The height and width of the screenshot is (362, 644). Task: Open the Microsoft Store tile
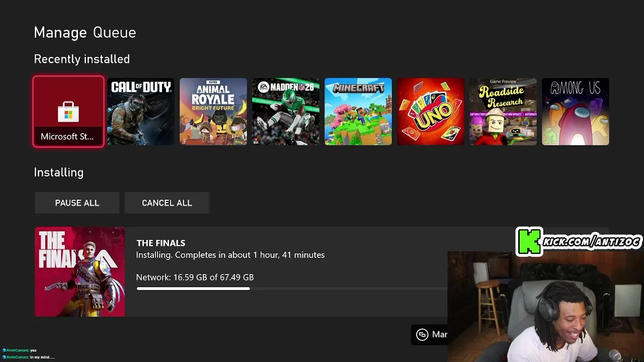[x=68, y=112]
